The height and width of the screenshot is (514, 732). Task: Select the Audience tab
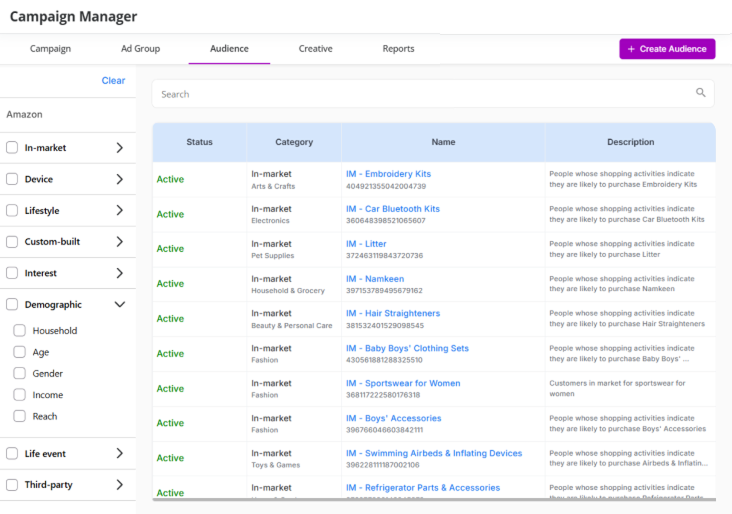click(229, 49)
